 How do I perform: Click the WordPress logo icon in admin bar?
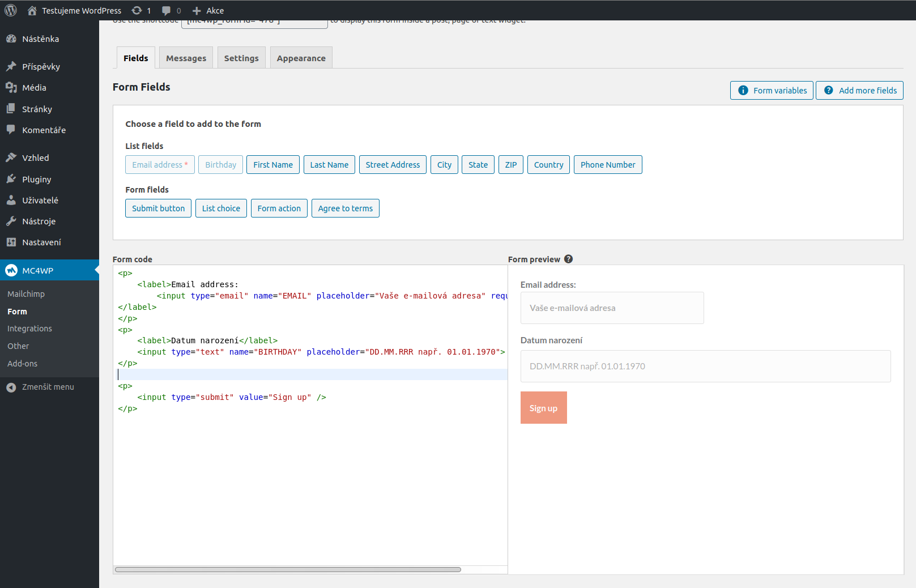click(10, 10)
